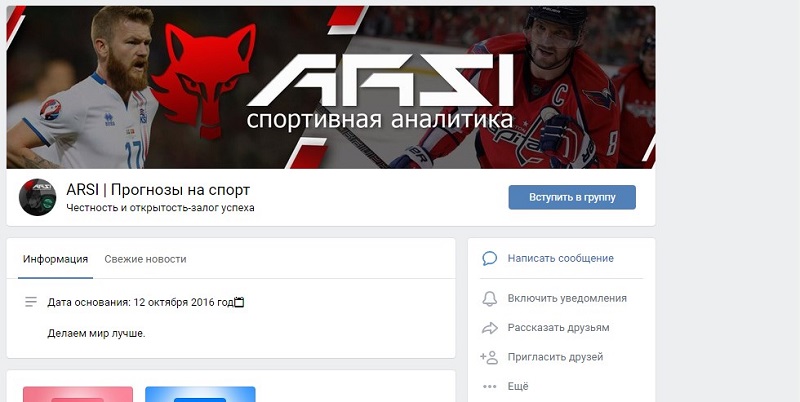Expand the Ещё menu
This screenshot has height=402, width=800.
click(x=518, y=387)
